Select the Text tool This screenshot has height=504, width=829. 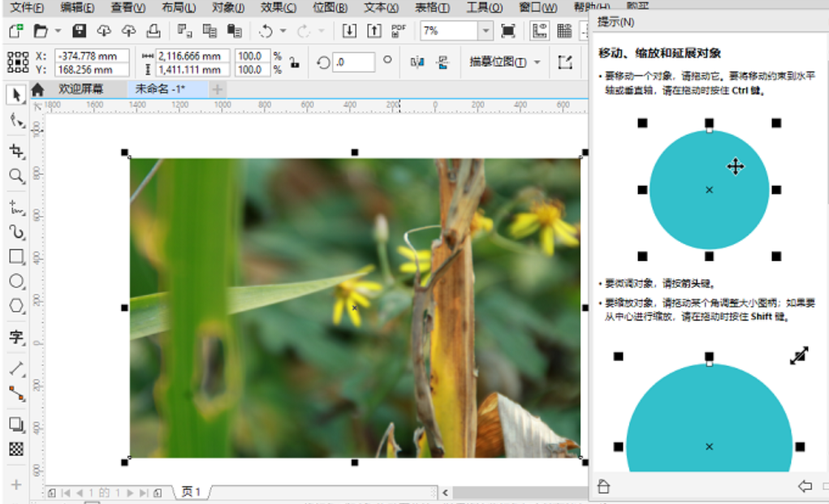[x=16, y=337]
